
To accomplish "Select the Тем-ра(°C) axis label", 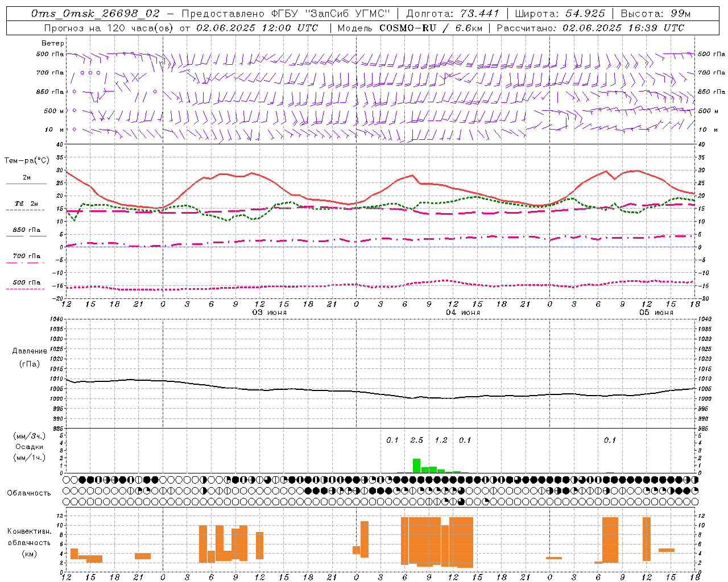I will tap(27, 161).
